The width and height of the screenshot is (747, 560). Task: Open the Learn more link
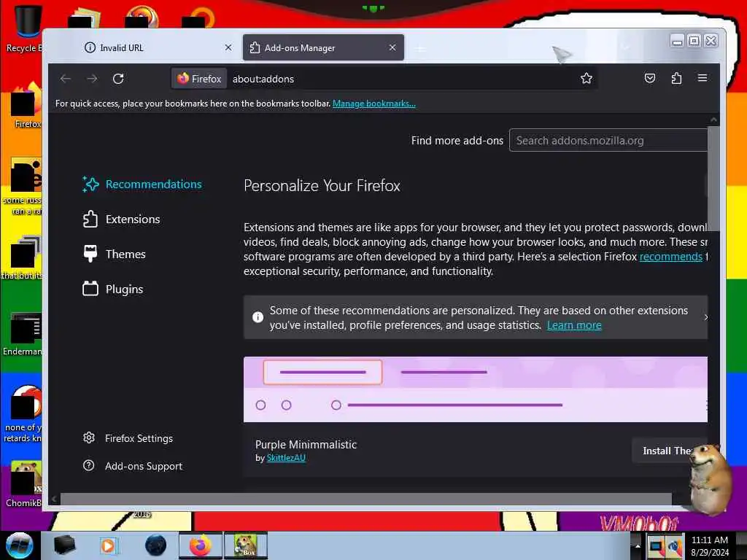point(574,325)
